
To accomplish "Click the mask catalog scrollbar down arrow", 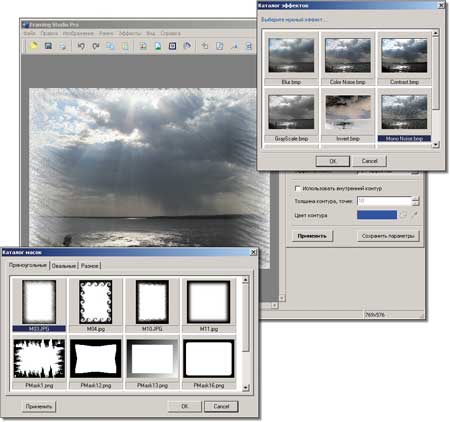I will [x=246, y=387].
